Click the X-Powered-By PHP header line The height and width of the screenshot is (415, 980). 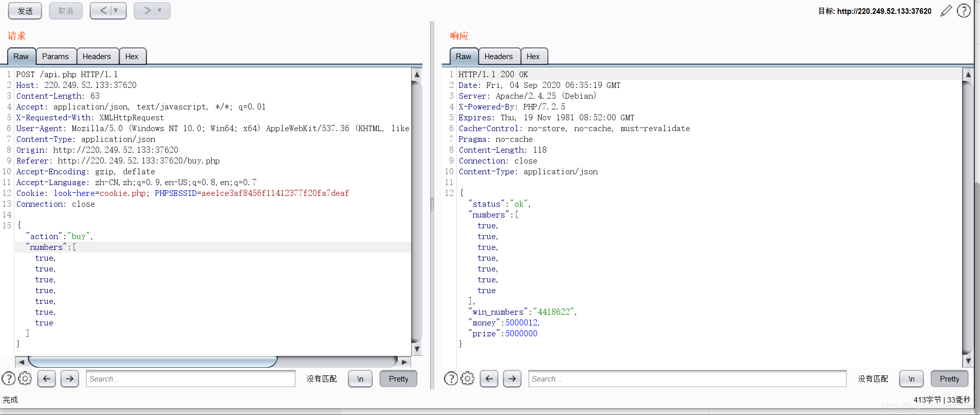[x=512, y=107]
